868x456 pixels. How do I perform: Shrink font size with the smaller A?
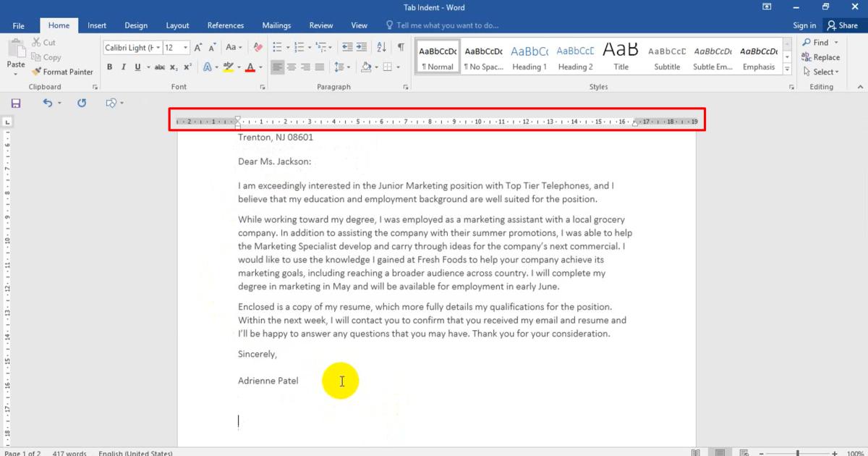[213, 47]
